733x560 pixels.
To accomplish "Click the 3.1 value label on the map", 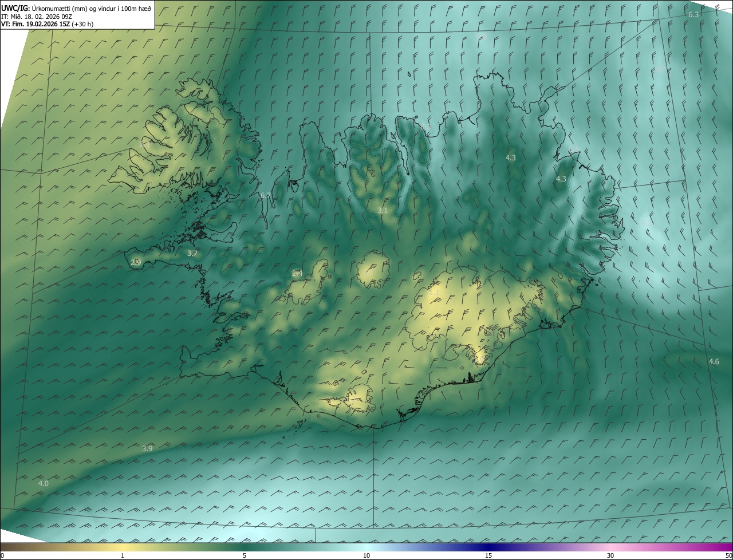I will click(x=383, y=211).
